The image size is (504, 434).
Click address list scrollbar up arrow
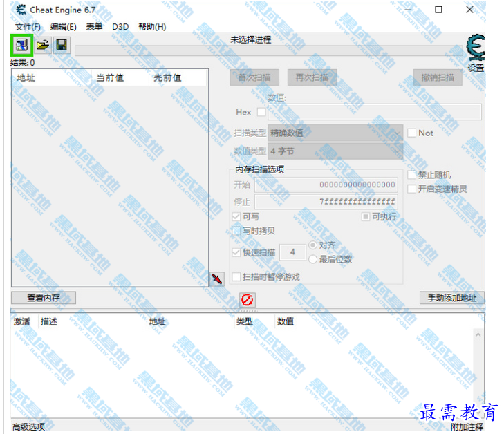(x=478, y=335)
